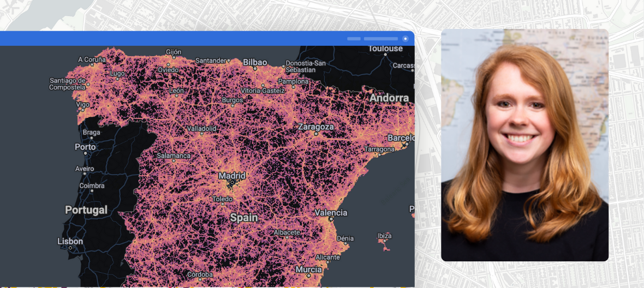Image resolution: width=644 pixels, height=288 pixels.
Task: Click the Valencia city label
Action: pyautogui.click(x=331, y=213)
